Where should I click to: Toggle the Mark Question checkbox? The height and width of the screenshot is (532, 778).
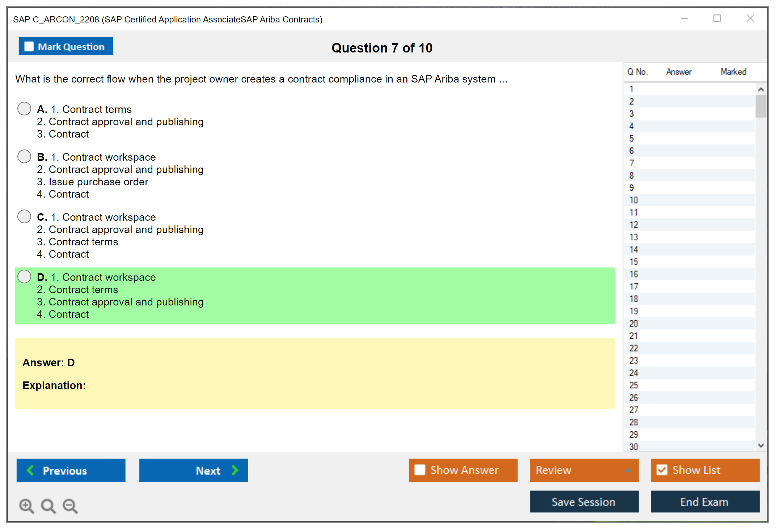pyautogui.click(x=29, y=46)
